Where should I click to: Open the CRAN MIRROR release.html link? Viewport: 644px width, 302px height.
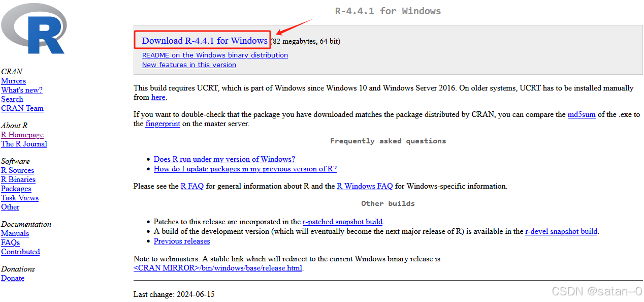coord(218,268)
